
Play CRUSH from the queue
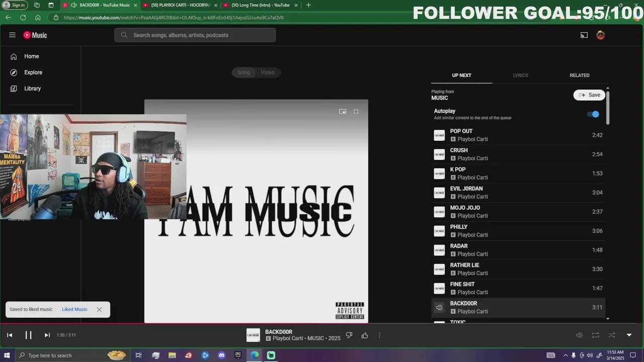coord(518,154)
